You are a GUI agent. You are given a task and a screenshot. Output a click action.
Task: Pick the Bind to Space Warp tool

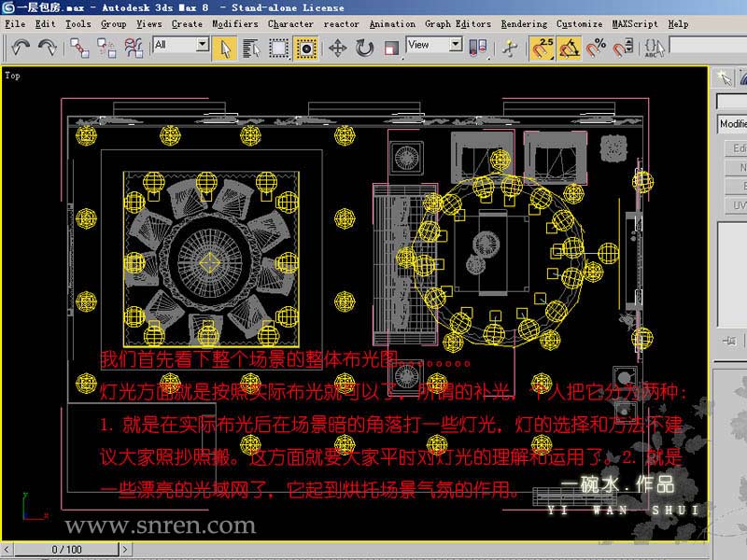134,48
